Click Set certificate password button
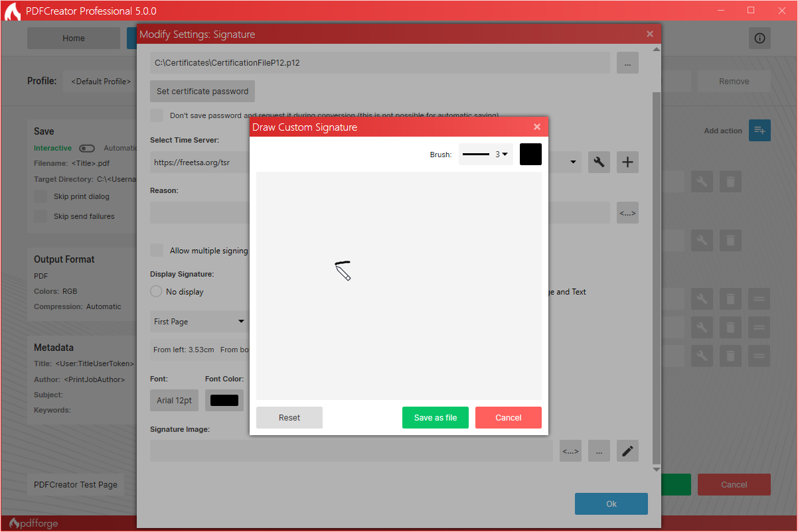 (202, 92)
